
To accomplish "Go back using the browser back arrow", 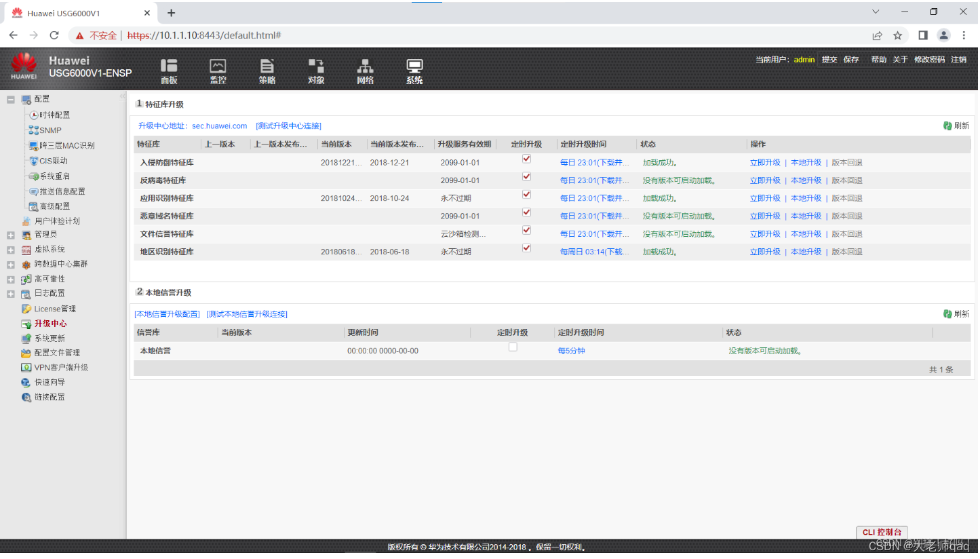I will tap(14, 35).
